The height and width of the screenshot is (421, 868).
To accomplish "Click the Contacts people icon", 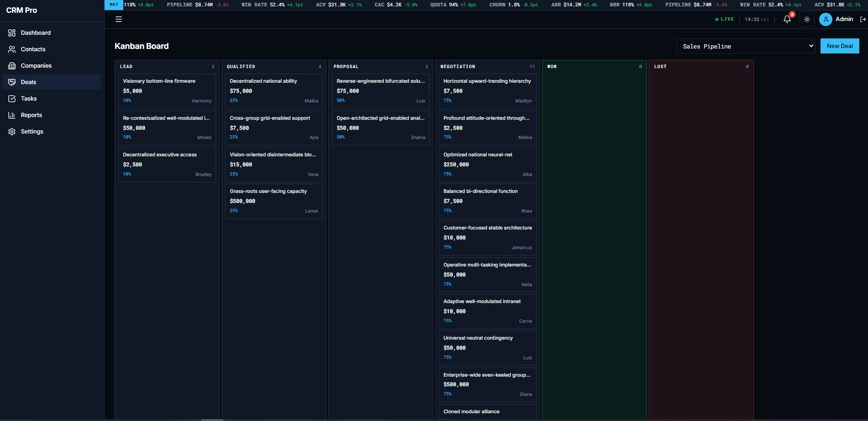I will point(12,49).
